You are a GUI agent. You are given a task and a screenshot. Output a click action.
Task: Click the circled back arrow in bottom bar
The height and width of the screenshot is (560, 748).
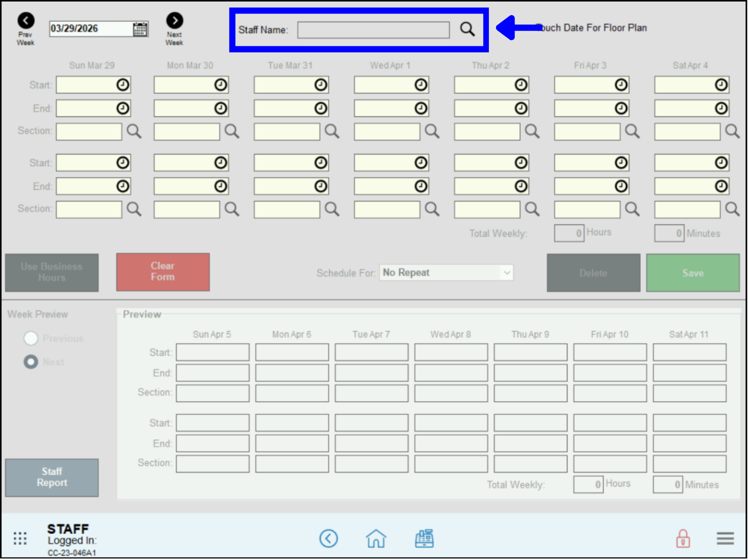tap(329, 538)
